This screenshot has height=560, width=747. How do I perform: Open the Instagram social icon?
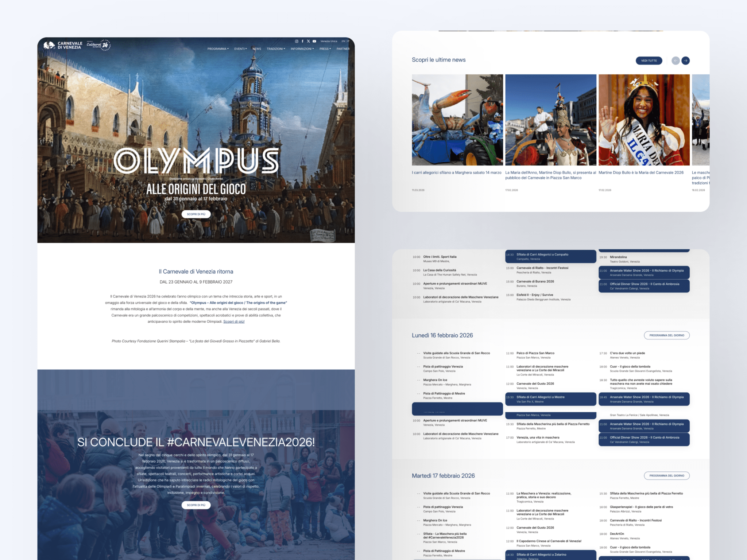tap(297, 41)
